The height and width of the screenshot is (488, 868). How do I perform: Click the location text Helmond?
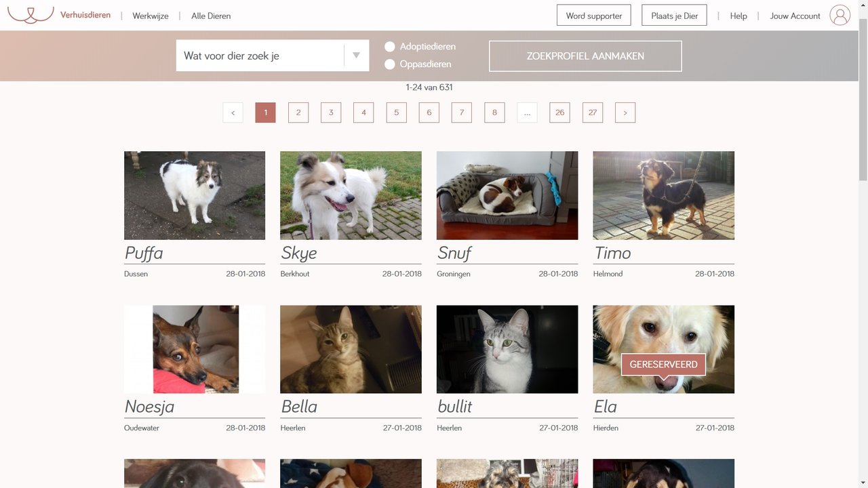coord(608,274)
